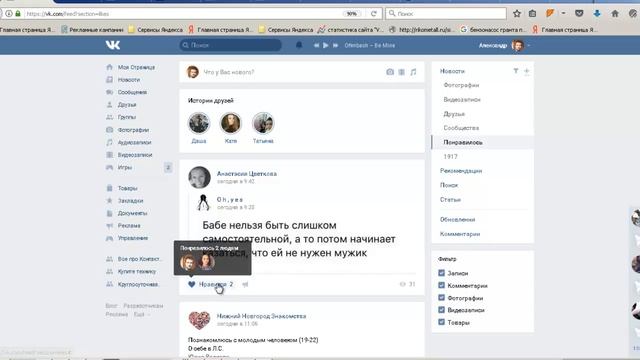Open the Firefox library clipboard icon

point(532,13)
